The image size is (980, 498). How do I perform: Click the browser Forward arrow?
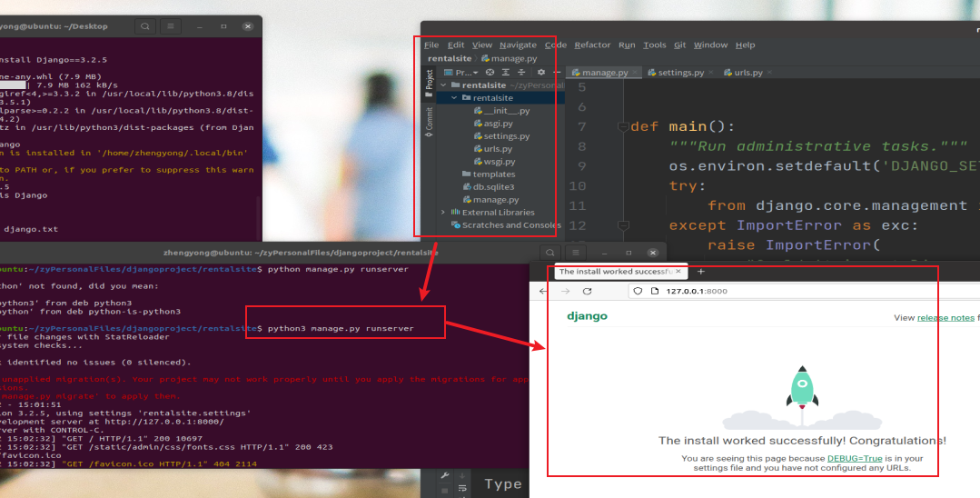pyautogui.click(x=565, y=292)
